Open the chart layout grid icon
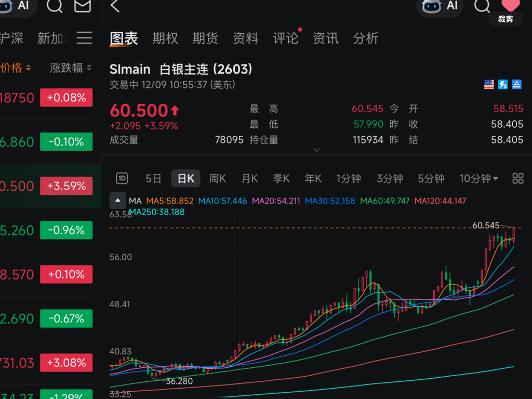Image resolution: width=532 pixels, height=399 pixels. [518, 179]
